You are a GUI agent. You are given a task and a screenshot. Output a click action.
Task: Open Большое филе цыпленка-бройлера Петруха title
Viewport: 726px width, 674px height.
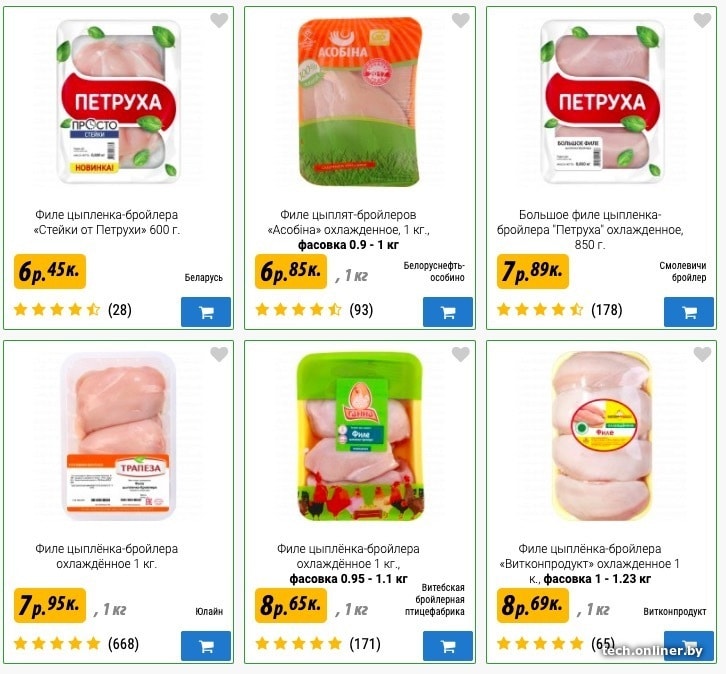(x=590, y=230)
